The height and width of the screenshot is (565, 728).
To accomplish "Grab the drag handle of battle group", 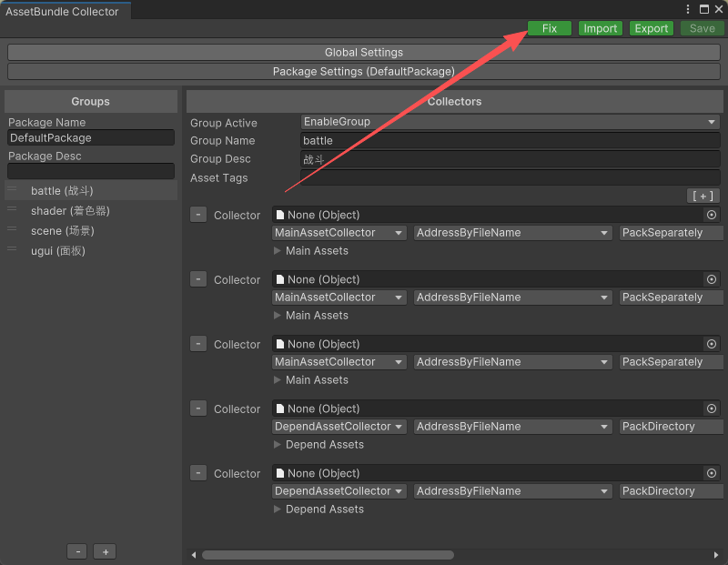I will tap(12, 189).
